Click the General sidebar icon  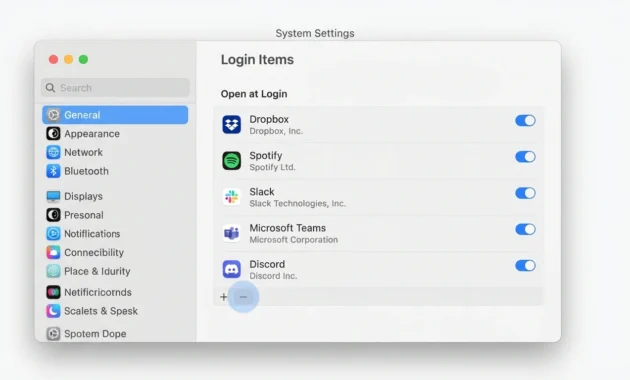click(53, 115)
